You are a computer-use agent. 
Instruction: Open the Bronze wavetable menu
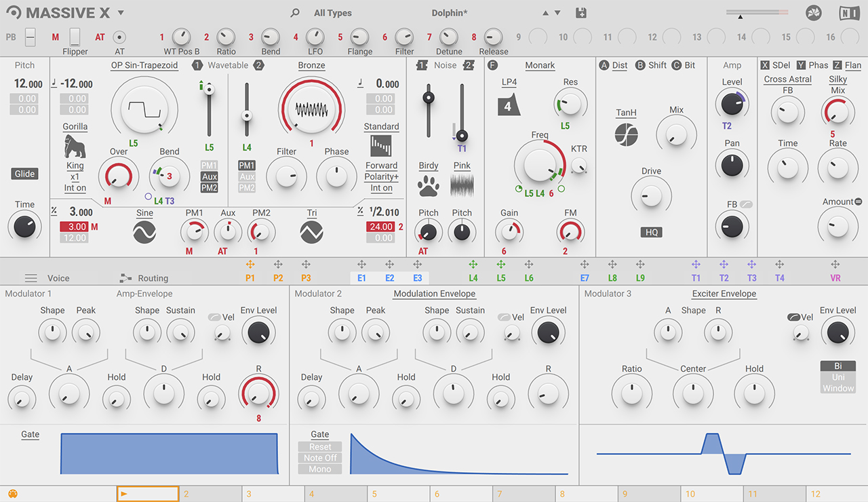pyautogui.click(x=311, y=65)
